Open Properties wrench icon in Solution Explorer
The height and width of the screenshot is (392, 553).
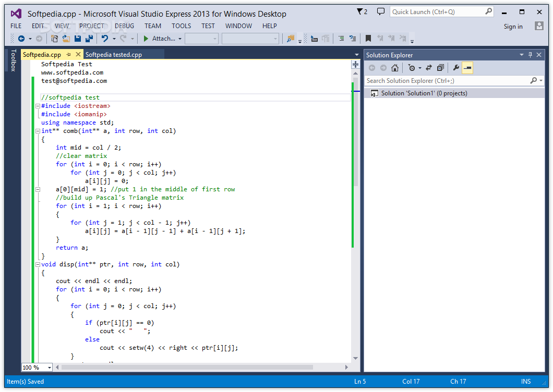[x=456, y=68]
